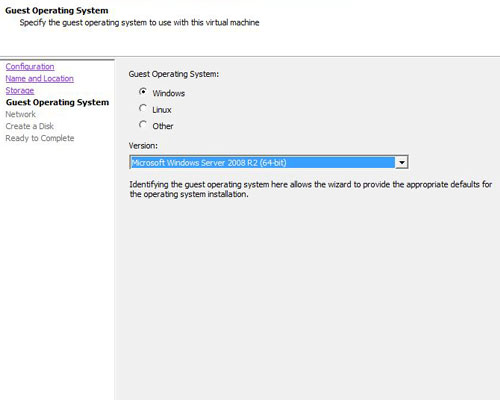
Task: Select Guest Operating System in wizard sidebar
Action: pyautogui.click(x=57, y=102)
